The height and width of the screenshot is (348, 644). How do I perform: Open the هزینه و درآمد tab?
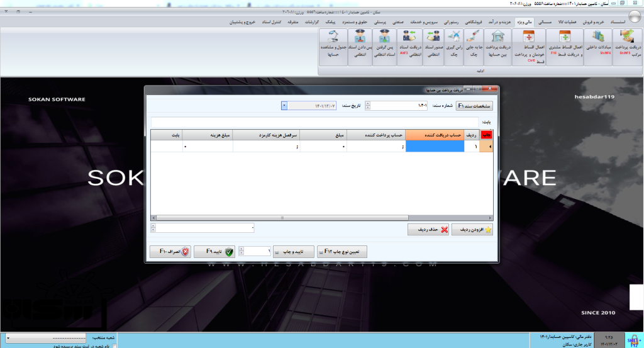[x=499, y=22]
